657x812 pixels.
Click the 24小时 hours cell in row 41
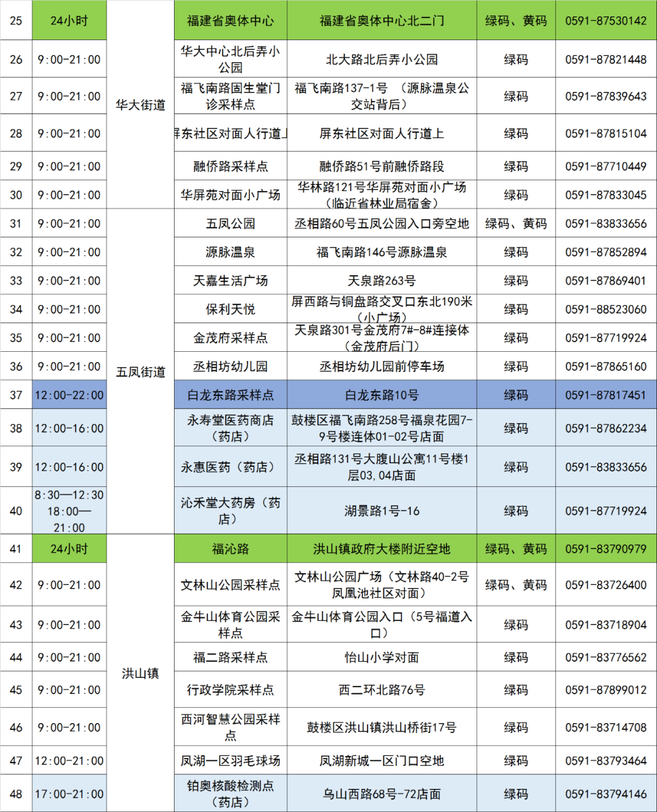click(x=69, y=548)
